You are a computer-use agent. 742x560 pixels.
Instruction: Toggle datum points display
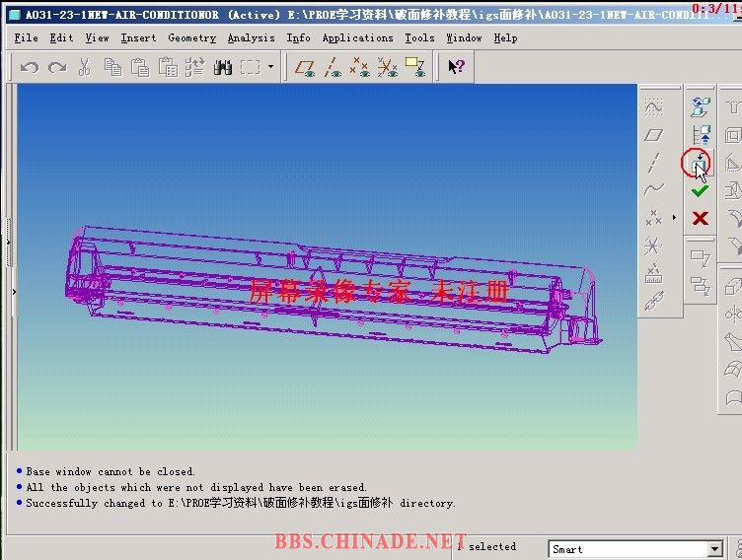[x=360, y=68]
